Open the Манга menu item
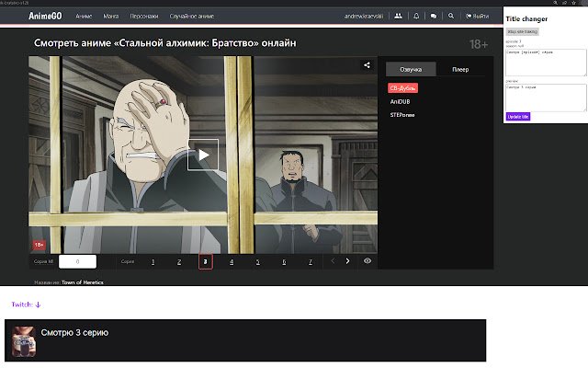Viewport: 588px width, 368px height. tap(111, 17)
